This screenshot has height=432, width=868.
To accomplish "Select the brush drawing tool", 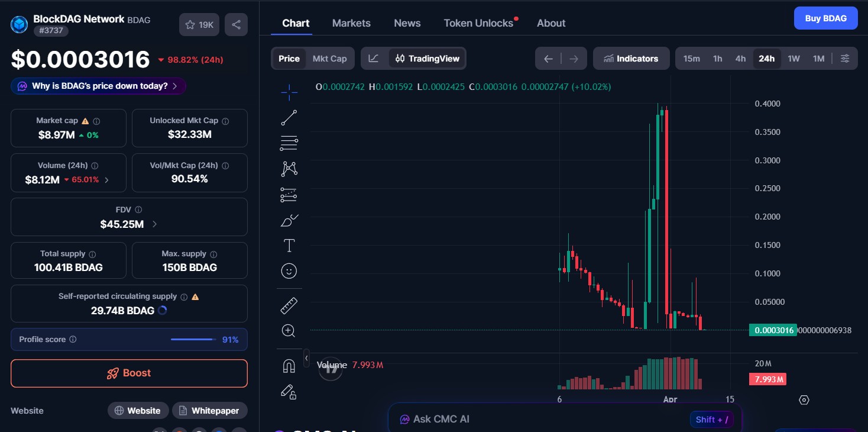I will [289, 220].
